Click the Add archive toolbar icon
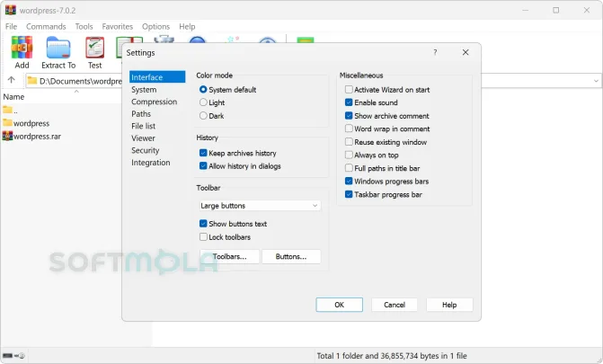603x364 pixels. coord(22,48)
